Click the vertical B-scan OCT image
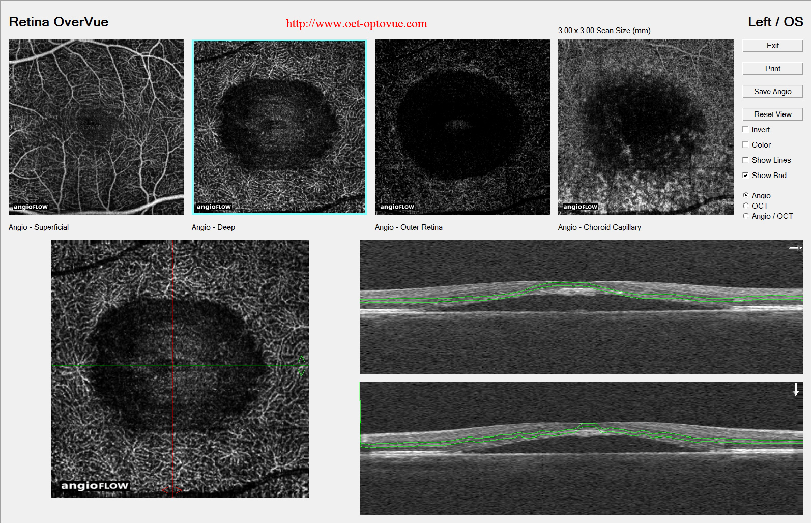 click(x=581, y=449)
